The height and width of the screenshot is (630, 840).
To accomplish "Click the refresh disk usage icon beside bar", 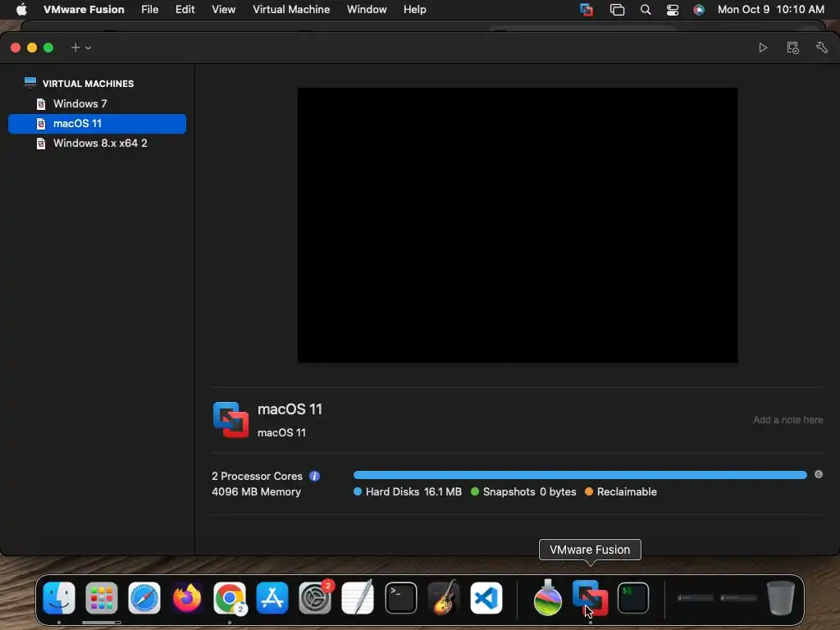I will click(x=819, y=475).
